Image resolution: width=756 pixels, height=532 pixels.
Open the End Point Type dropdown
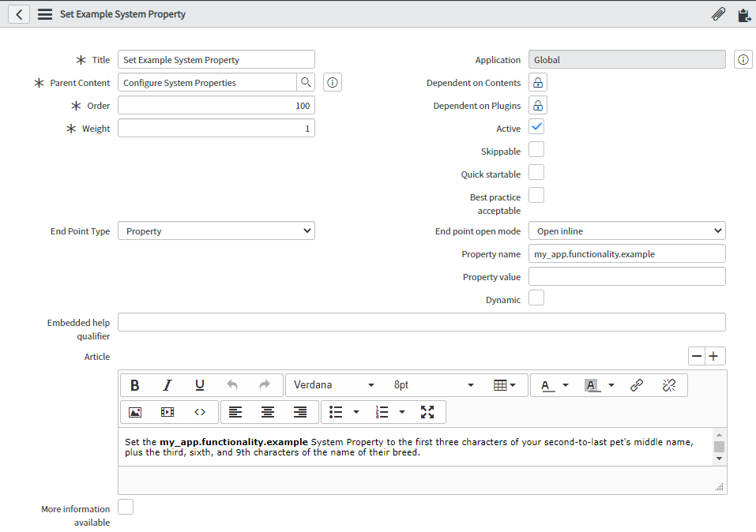[x=216, y=231]
